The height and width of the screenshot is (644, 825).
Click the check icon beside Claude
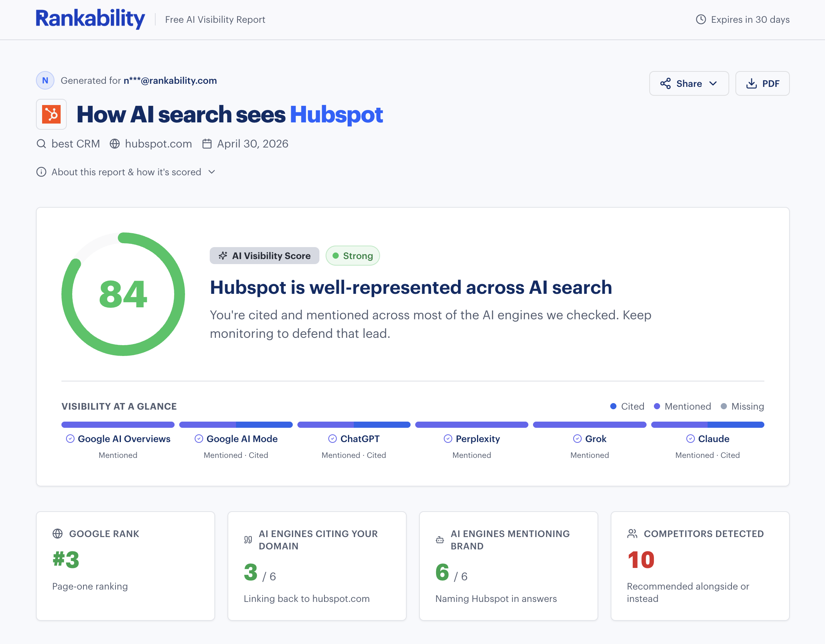click(690, 439)
